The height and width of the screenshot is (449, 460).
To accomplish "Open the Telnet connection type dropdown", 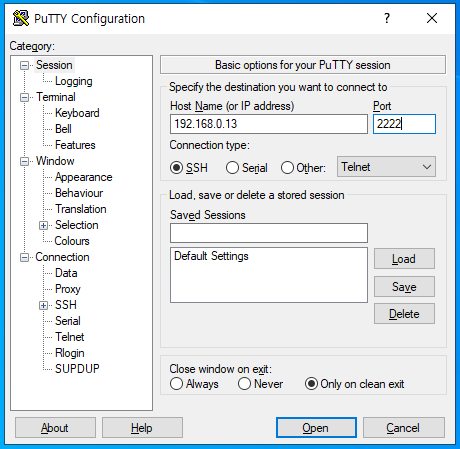I will click(386, 167).
